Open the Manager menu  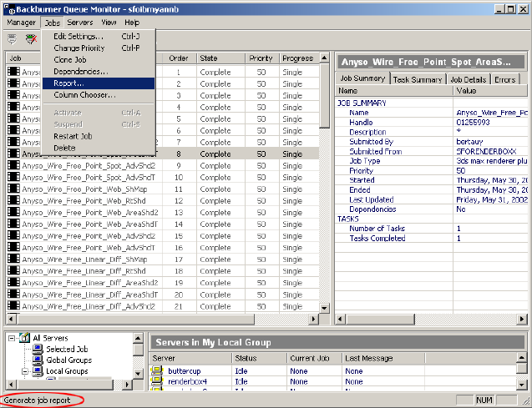pyautogui.click(x=21, y=23)
